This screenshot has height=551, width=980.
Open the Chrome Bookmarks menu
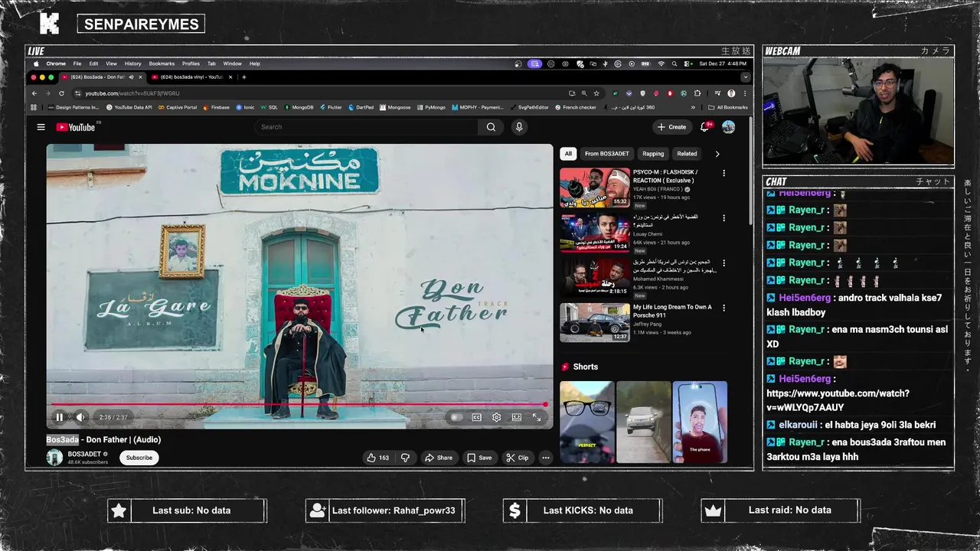[162, 64]
